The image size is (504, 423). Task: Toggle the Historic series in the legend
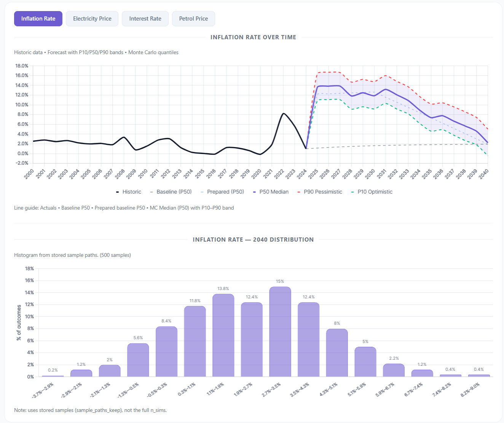point(129,192)
